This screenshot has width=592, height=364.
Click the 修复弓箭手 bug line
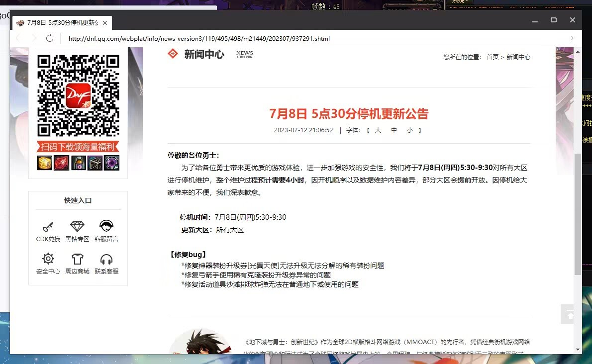pyautogui.click(x=256, y=275)
